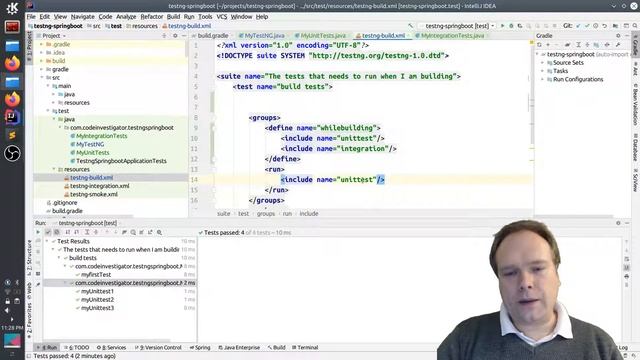The width and height of the screenshot is (640, 360).
Task: Hide the Gradle tool window
Action: (627, 36)
